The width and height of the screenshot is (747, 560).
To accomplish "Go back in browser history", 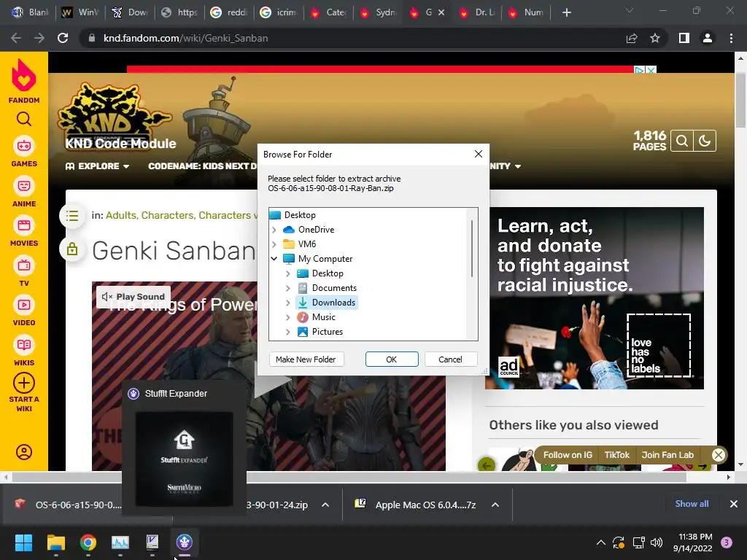I will tap(16, 38).
